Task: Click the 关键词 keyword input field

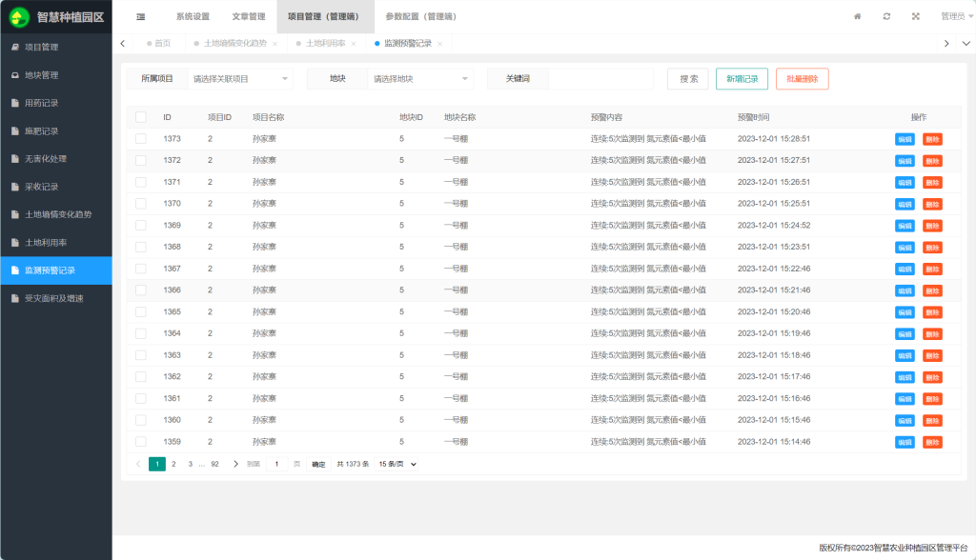Action: 600,79
